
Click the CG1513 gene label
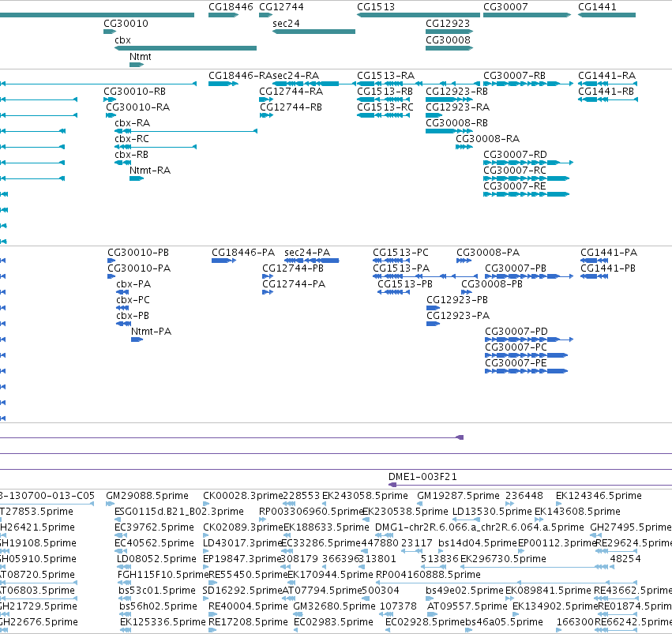[x=375, y=7]
